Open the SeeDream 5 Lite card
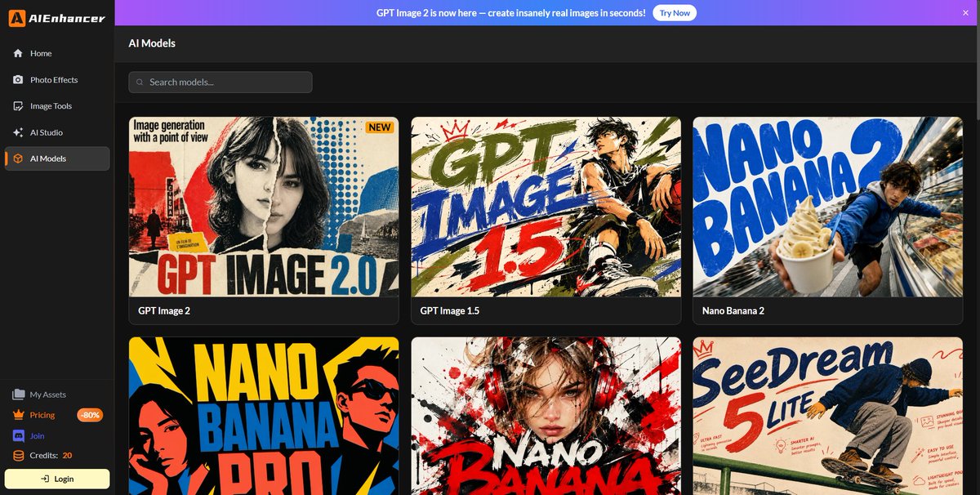The image size is (980, 495). coord(828,417)
